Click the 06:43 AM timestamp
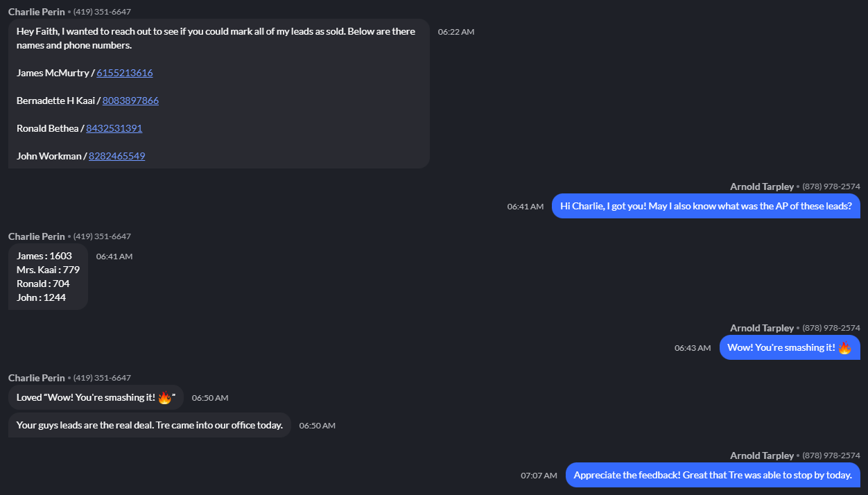This screenshot has width=868, height=495. (693, 348)
